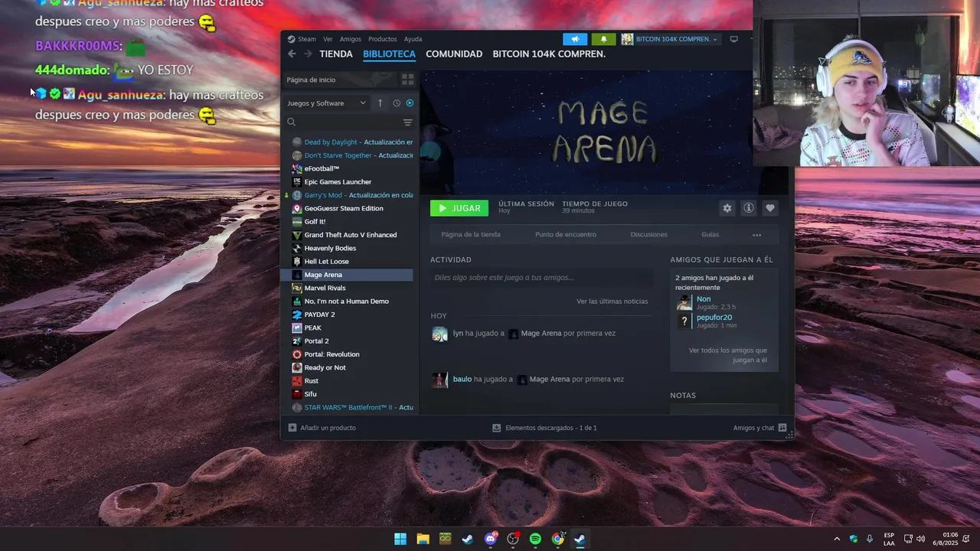The image size is (980, 551).
Task: Select Don't Starve Together in library
Action: pos(352,155)
